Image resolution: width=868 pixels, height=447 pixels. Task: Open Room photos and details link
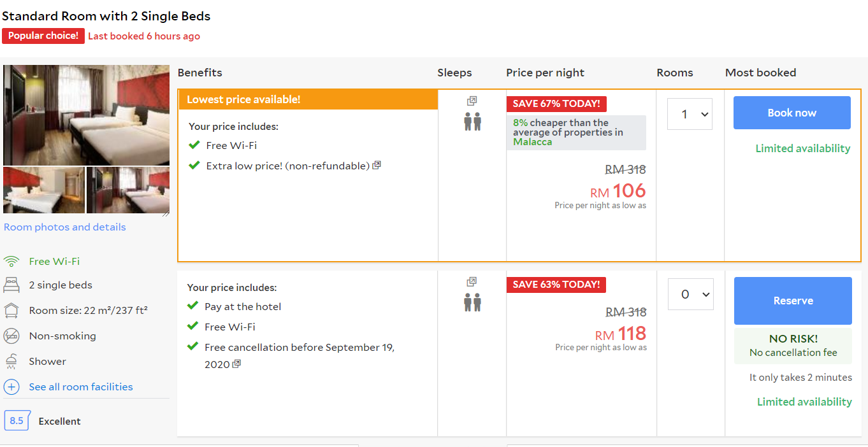coord(65,227)
